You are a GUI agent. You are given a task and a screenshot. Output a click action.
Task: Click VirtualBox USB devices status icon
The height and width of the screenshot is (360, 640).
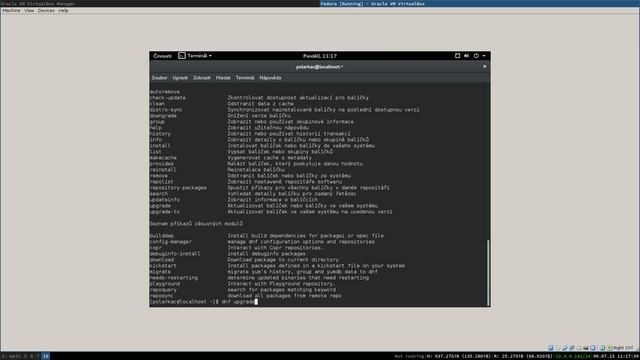[x=565, y=348]
